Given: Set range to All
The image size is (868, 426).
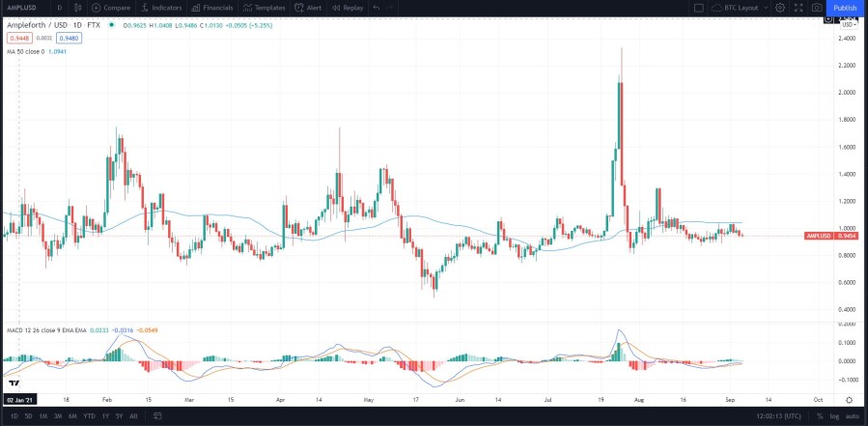Looking at the screenshot, I should pyautogui.click(x=133, y=415).
